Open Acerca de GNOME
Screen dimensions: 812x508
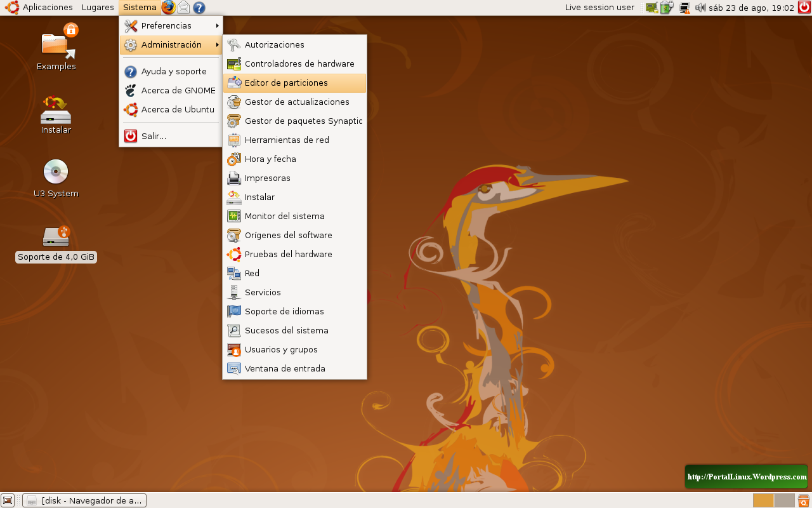tap(171, 91)
